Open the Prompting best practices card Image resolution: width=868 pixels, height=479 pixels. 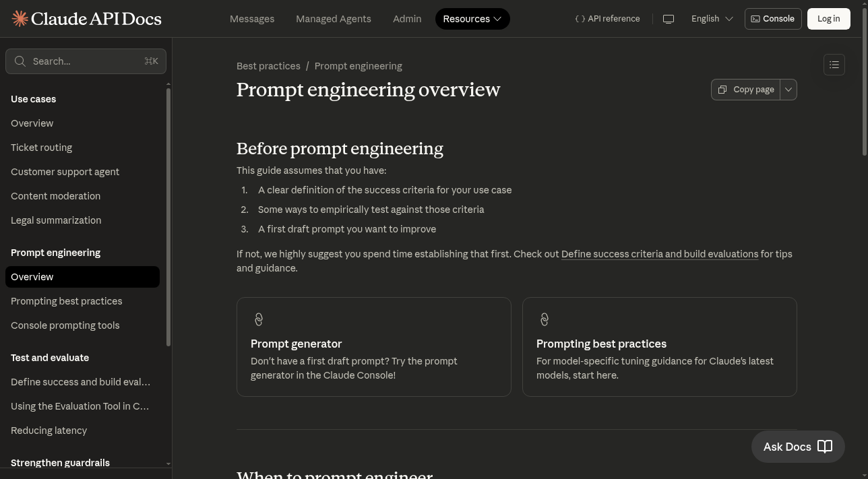point(660,347)
